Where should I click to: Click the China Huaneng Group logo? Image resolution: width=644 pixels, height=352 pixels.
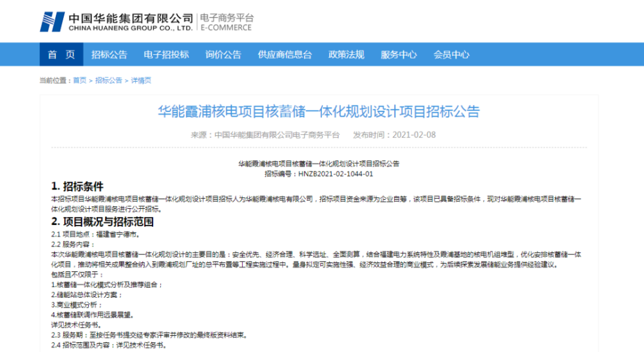coord(117,22)
